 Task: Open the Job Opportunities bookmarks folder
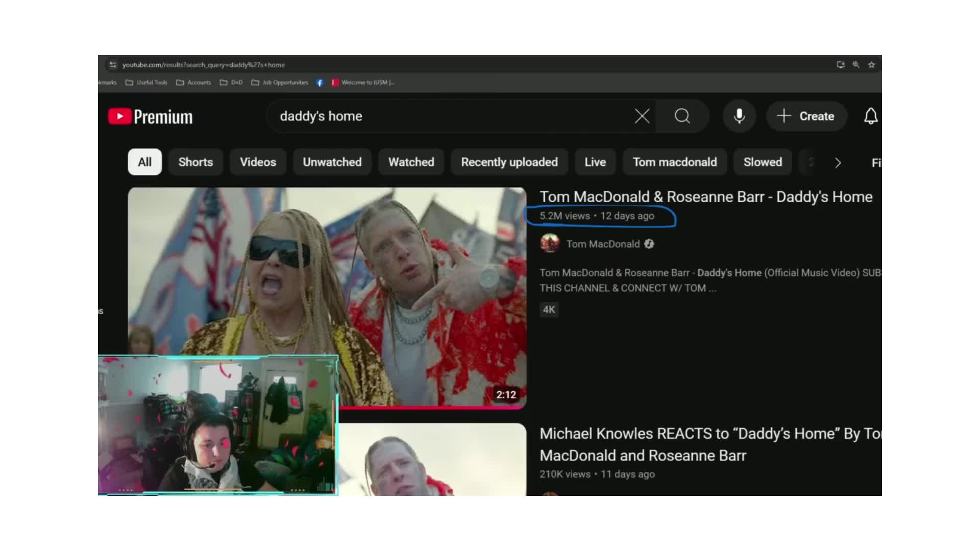pyautogui.click(x=280, y=83)
